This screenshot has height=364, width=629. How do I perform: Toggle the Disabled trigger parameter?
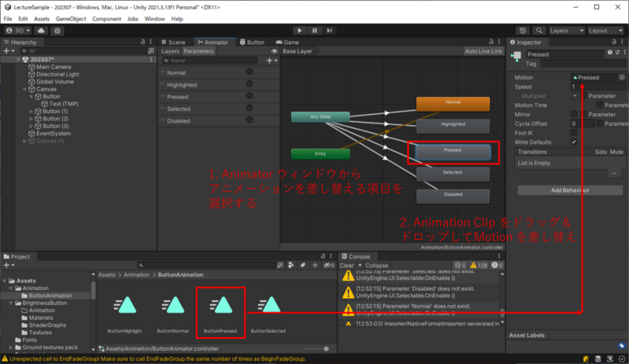point(249,120)
